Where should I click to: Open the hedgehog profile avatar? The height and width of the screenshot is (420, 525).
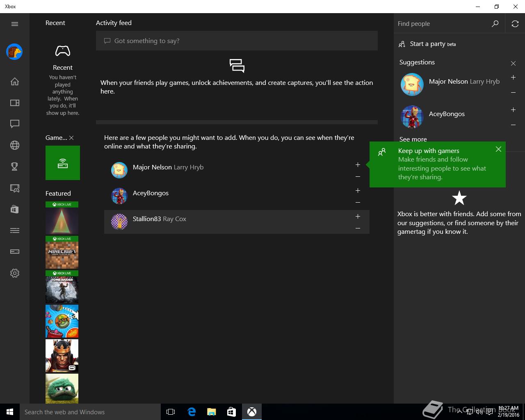[14, 52]
